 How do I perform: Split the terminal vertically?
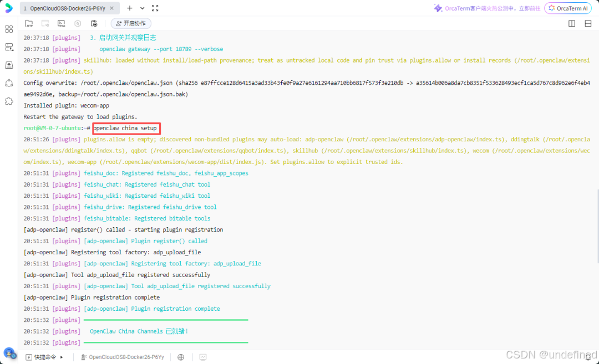click(572, 23)
